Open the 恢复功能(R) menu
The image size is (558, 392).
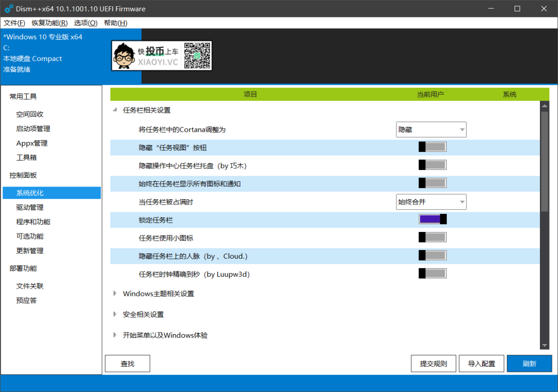[50, 23]
